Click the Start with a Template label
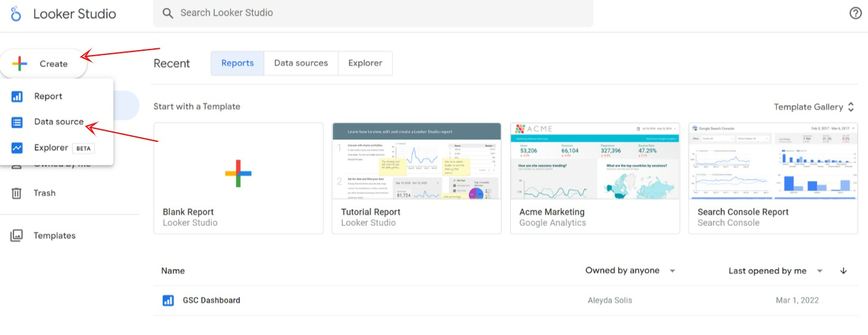 197,106
